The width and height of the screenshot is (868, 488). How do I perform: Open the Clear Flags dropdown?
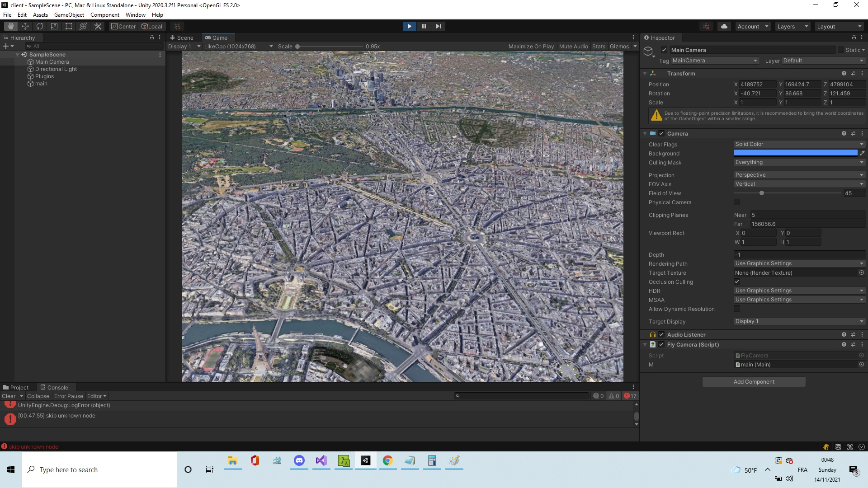(x=799, y=144)
